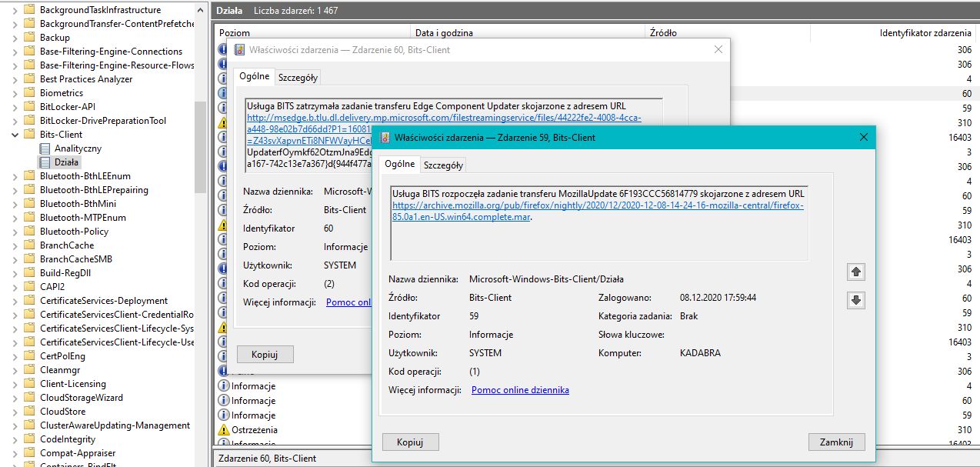Click the computer name KADABRA
The image size is (980, 467).
[x=700, y=353]
